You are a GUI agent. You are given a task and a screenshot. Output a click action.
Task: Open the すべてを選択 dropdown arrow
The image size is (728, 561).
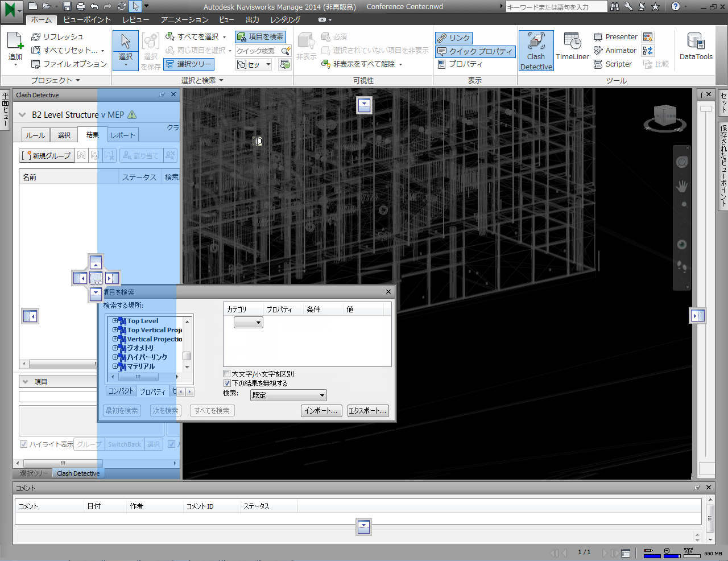click(x=225, y=37)
